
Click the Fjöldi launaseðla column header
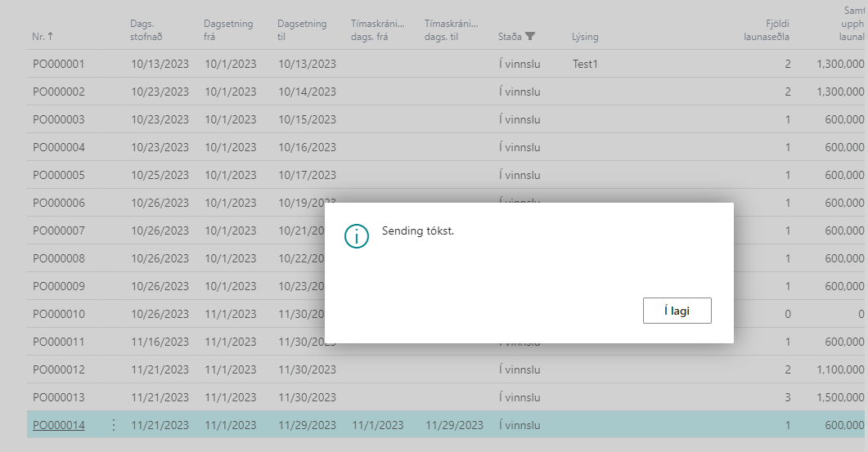click(x=767, y=30)
